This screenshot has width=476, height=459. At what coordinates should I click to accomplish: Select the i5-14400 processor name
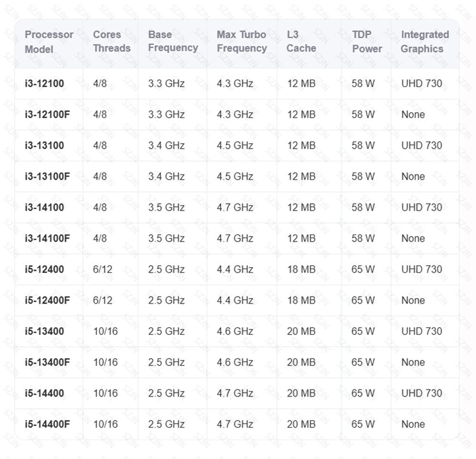pos(44,393)
